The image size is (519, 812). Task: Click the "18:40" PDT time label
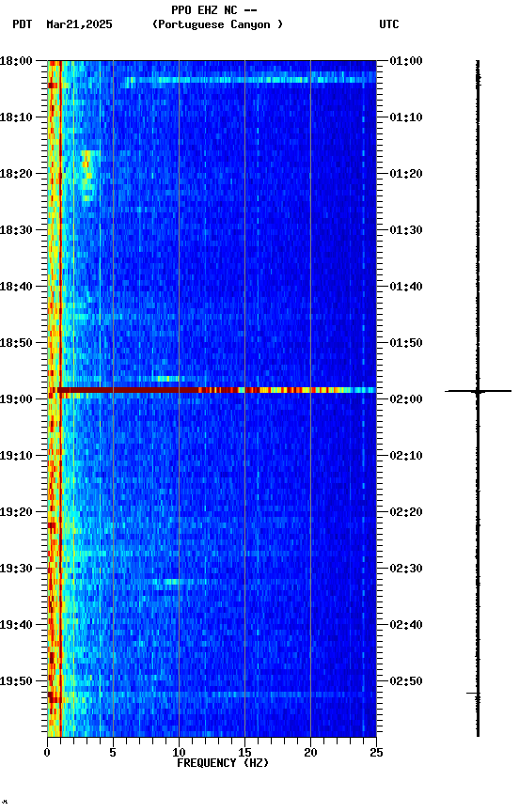click(x=16, y=287)
